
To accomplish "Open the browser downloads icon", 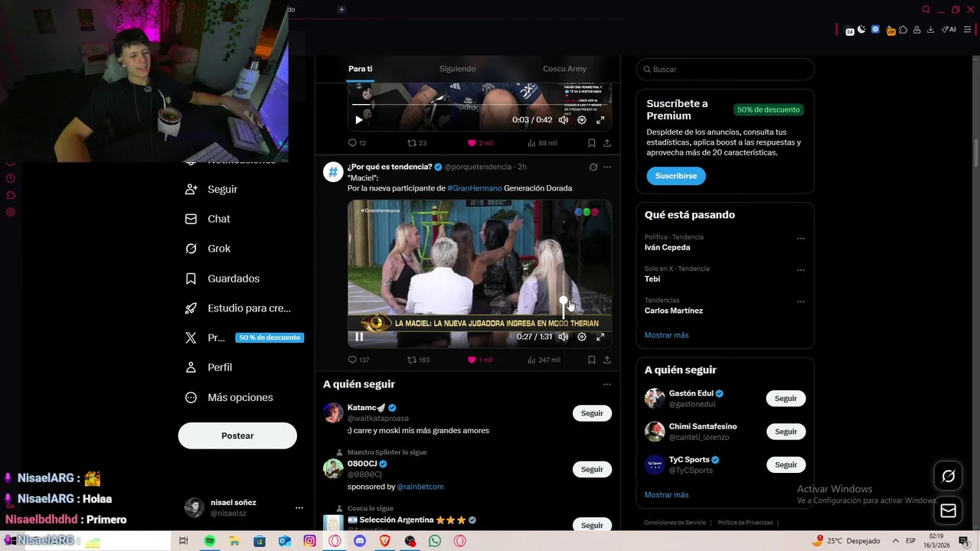I will pos(930,30).
